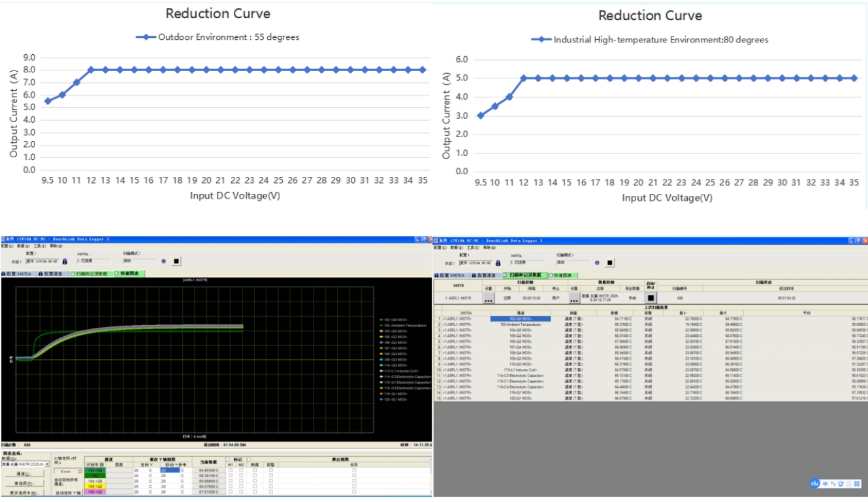The image size is (868, 502).
Task: Click the dark green '102 <Q5' color cell
Action: pos(95,470)
